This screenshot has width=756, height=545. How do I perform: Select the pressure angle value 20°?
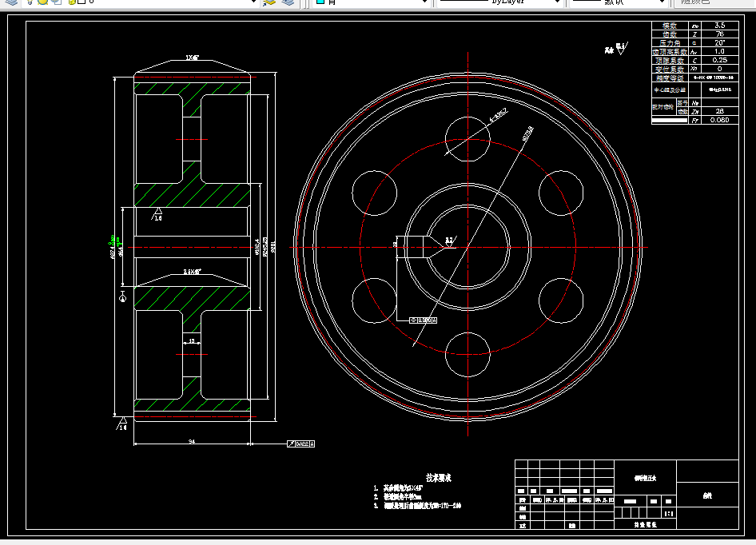pyautogui.click(x=719, y=43)
